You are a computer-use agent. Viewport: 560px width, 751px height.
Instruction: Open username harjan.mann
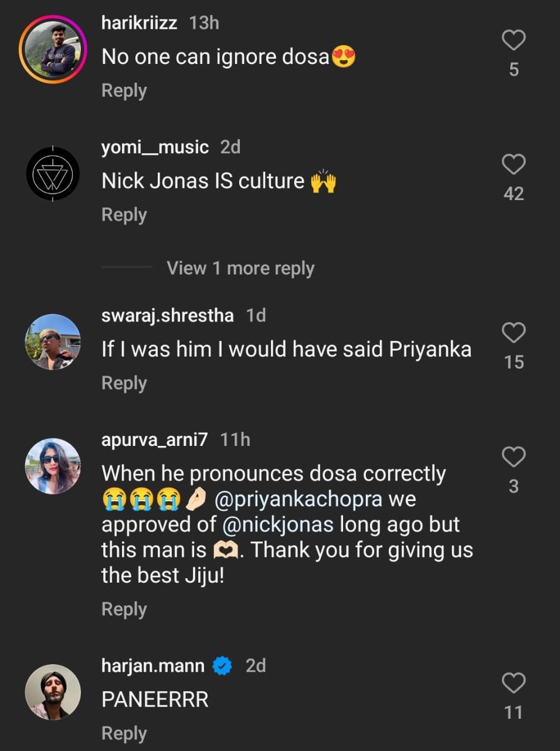pyautogui.click(x=152, y=666)
